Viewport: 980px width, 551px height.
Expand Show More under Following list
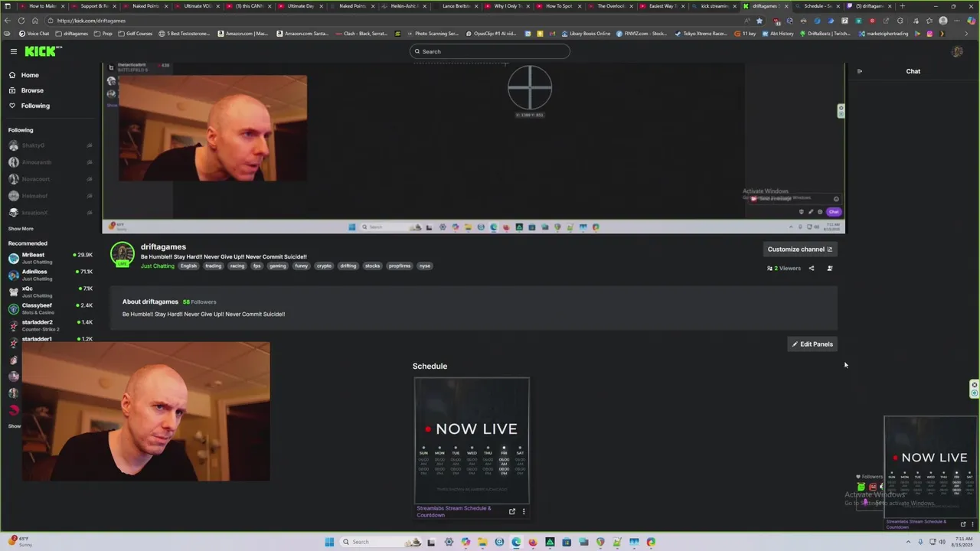pos(21,229)
